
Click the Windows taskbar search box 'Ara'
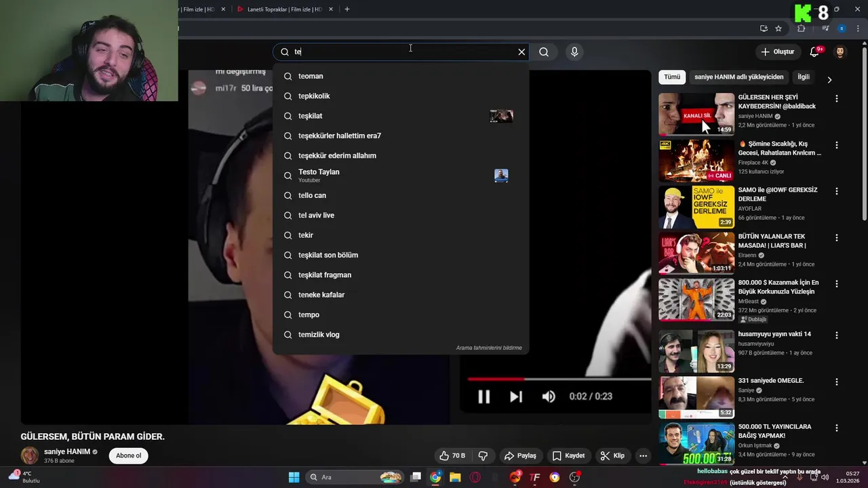pyautogui.click(x=354, y=477)
